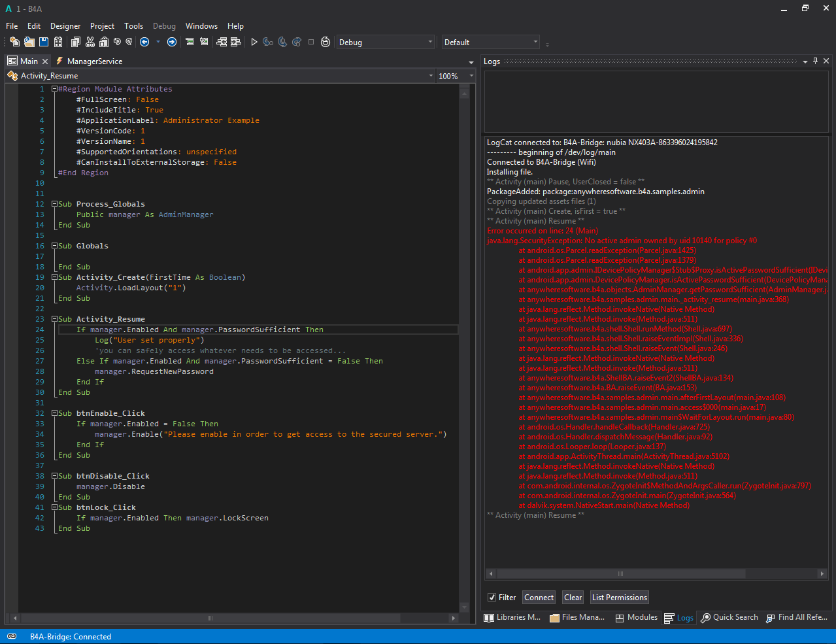Click the Cut scissors icon
Viewport: 836px width, 644px height.
(x=90, y=42)
